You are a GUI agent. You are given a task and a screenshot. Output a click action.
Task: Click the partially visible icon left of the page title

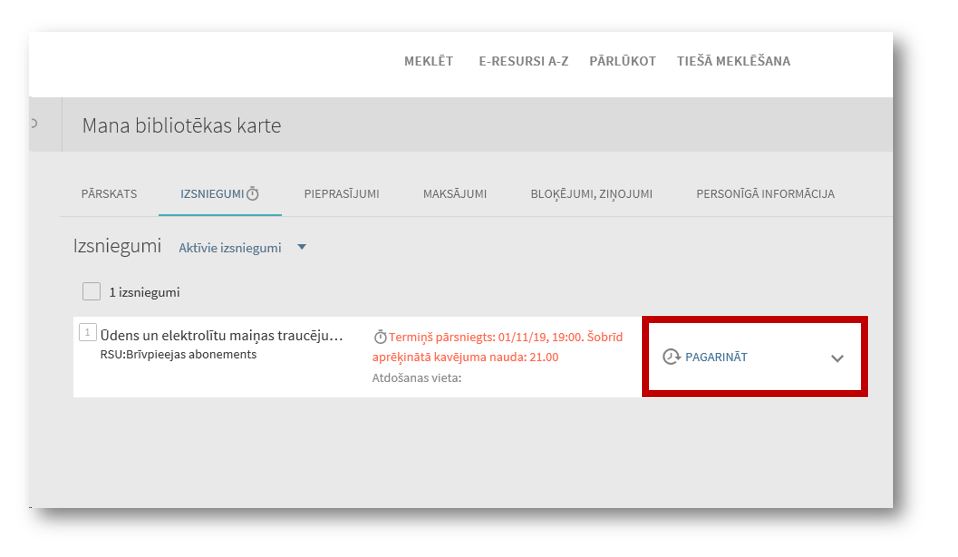click(x=34, y=124)
